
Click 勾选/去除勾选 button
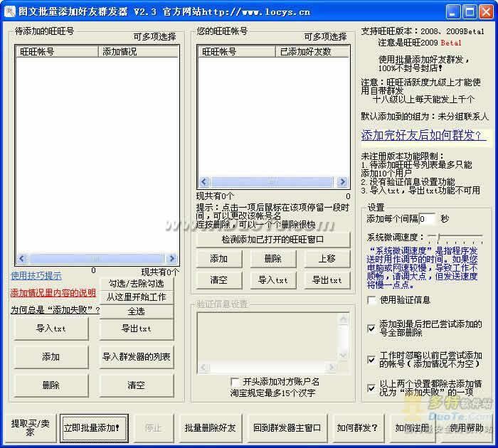[x=137, y=284]
